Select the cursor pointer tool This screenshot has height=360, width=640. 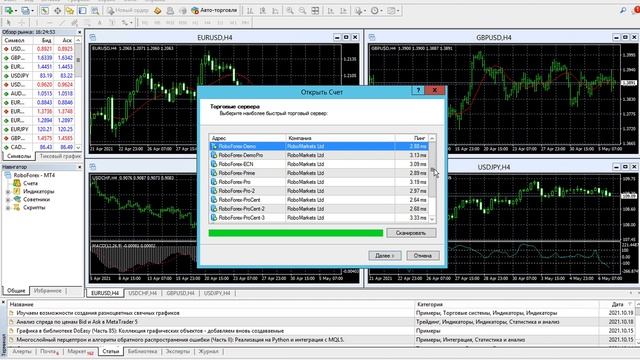point(9,22)
